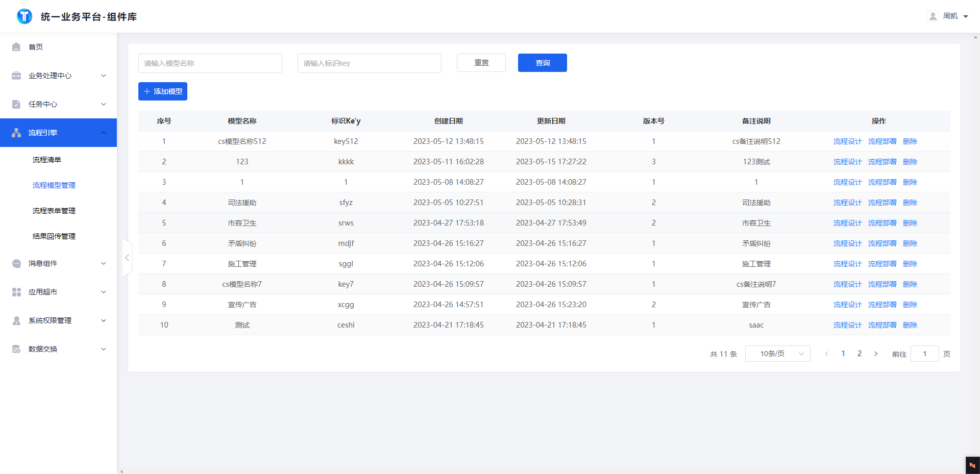Screen dimensions: 980x474
Task: Expand 系统权限管理 menu chevron
Action: coord(104,320)
